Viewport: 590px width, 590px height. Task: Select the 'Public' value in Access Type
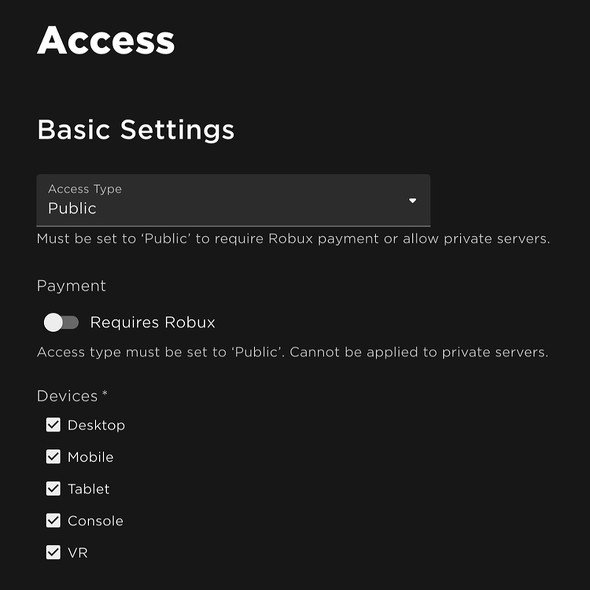(x=72, y=208)
